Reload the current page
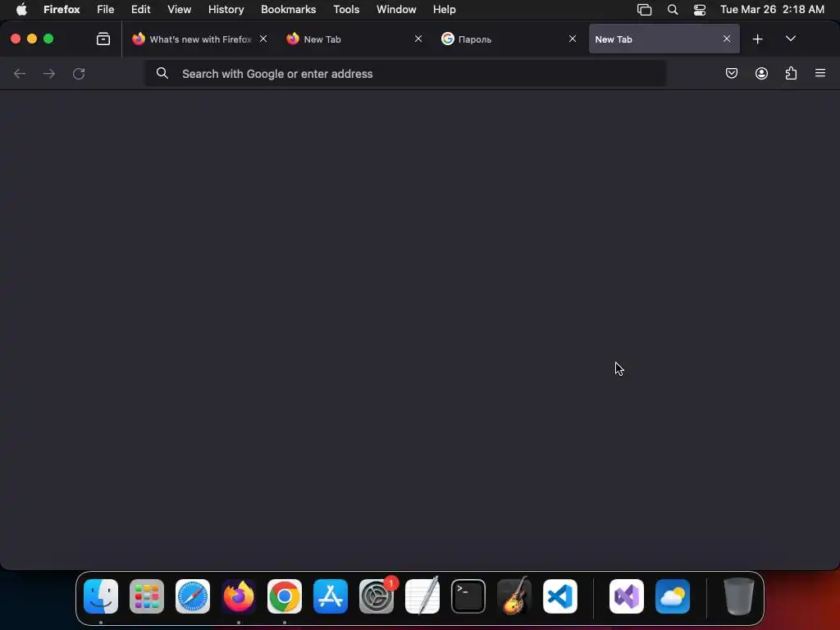Screen dimensions: 840x630 (79, 73)
